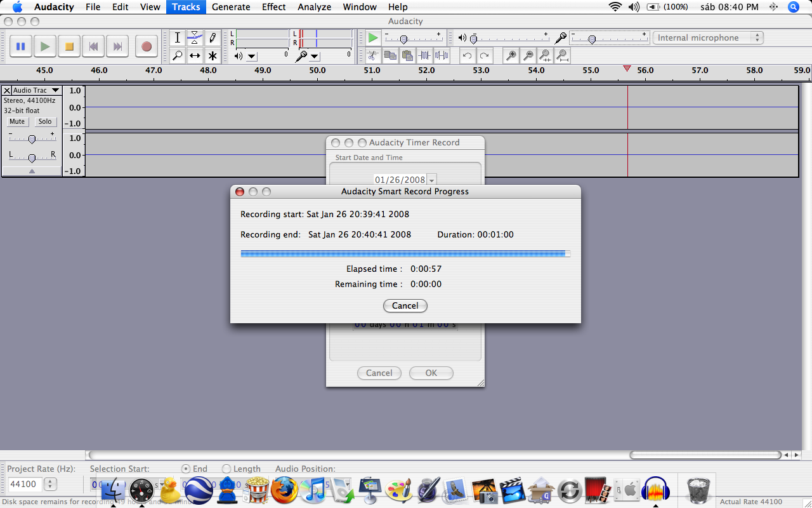This screenshot has height=508, width=812.
Task: Click the Skip to Start button
Action: pos(93,46)
